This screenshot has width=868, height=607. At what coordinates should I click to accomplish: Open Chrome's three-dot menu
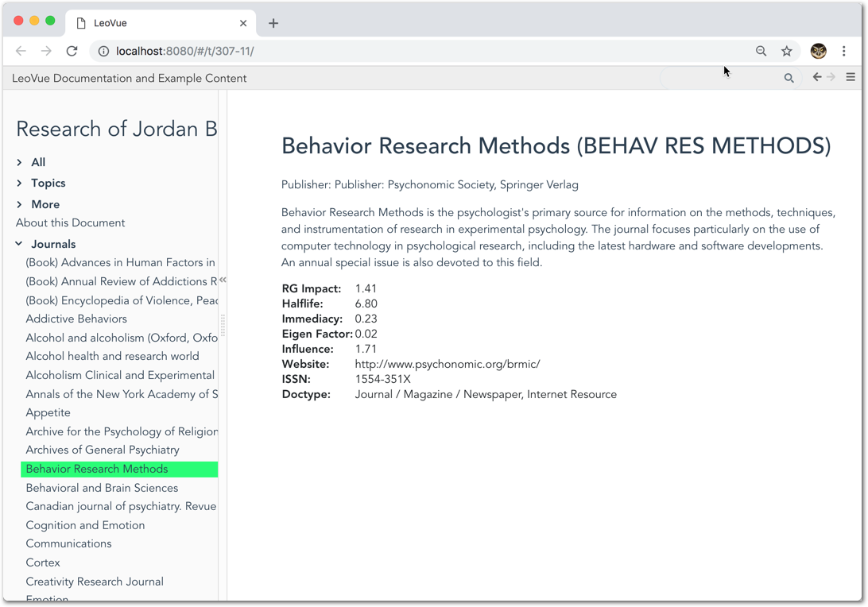pos(843,51)
